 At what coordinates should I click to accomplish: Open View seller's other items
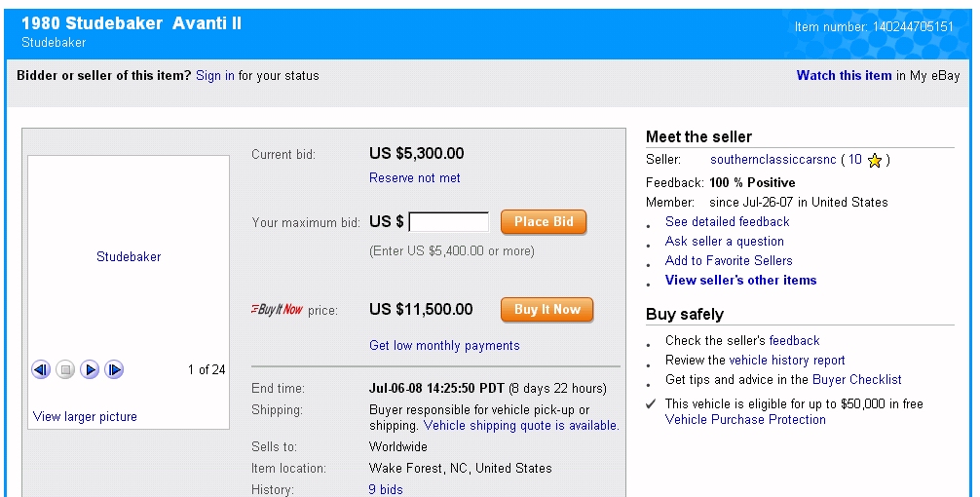[x=740, y=281]
